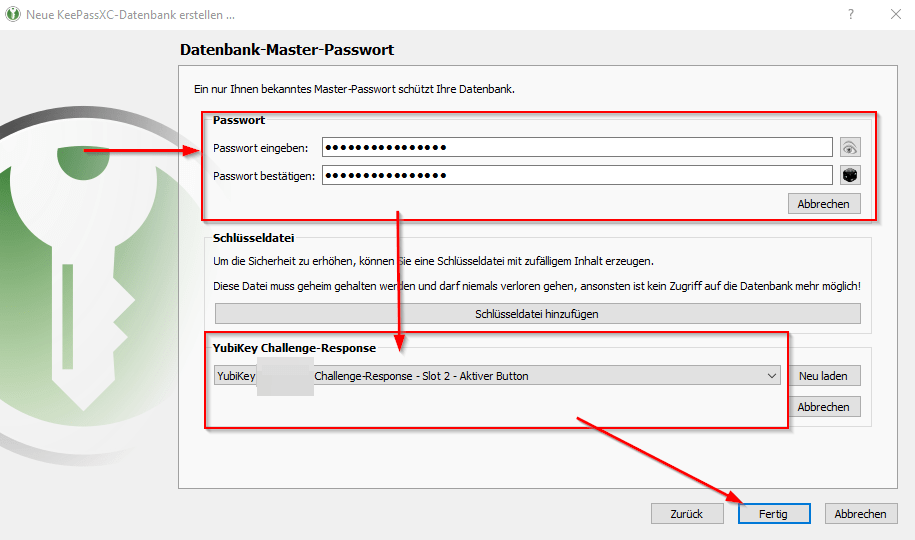Open the password generator dice icon

(850, 176)
